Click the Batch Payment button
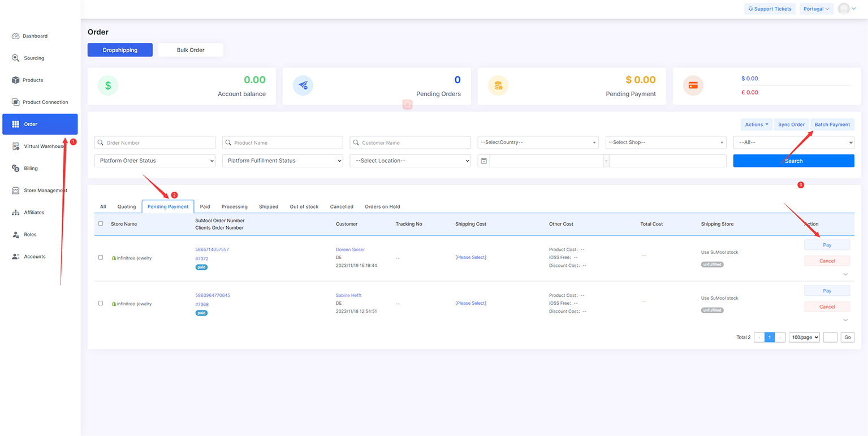This screenshot has width=868, height=436. 832,124
